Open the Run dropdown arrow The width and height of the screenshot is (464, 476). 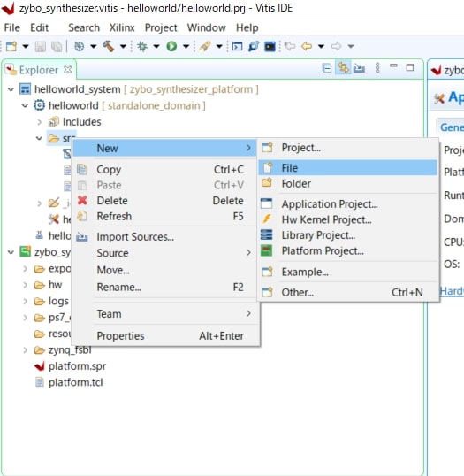pos(186,46)
